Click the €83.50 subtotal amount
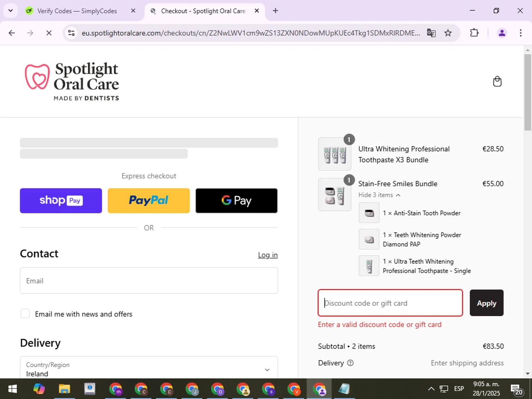Viewport: 532px width, 399px height. click(493, 346)
